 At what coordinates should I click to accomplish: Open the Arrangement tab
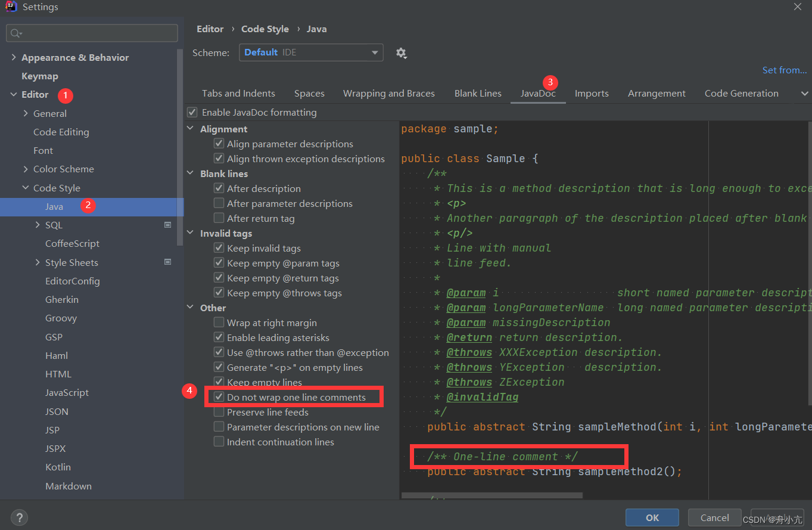657,94
